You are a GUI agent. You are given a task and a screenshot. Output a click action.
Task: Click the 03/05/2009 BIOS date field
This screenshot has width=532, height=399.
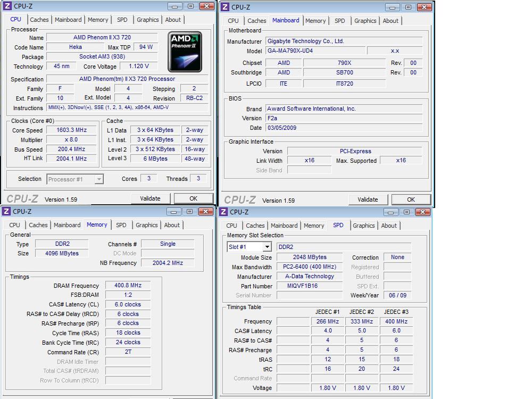(344, 128)
